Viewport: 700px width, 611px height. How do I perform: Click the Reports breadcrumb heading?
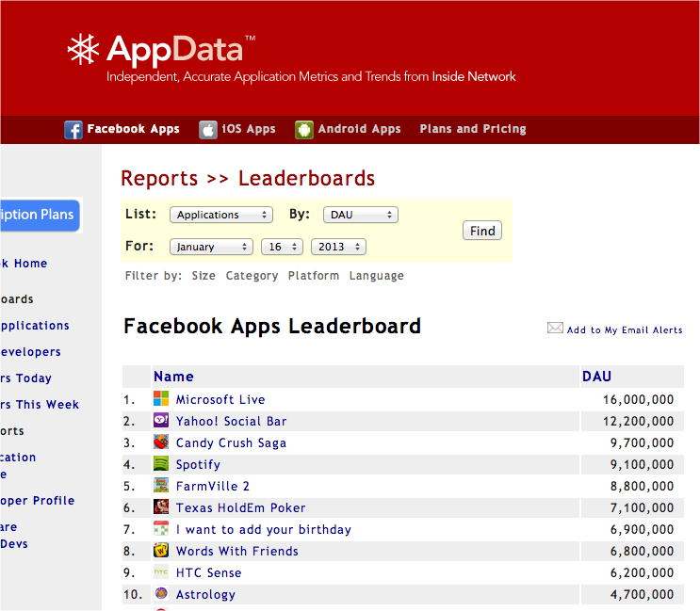click(x=159, y=178)
